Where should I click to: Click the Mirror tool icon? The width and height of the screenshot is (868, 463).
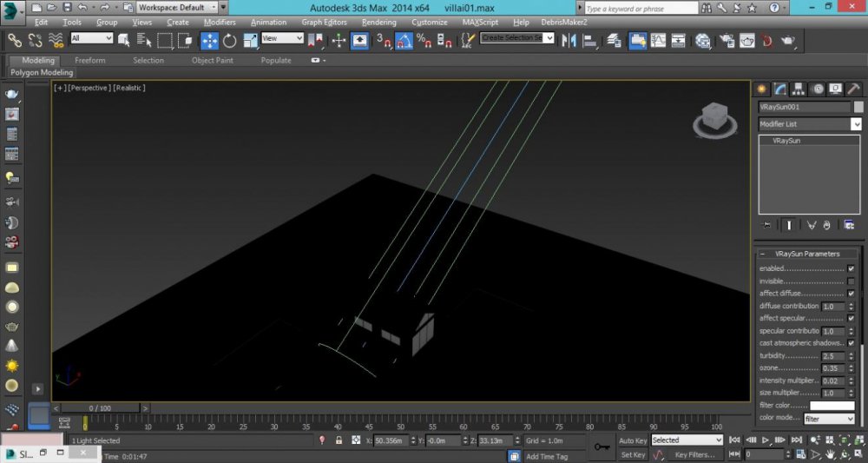tap(569, 40)
